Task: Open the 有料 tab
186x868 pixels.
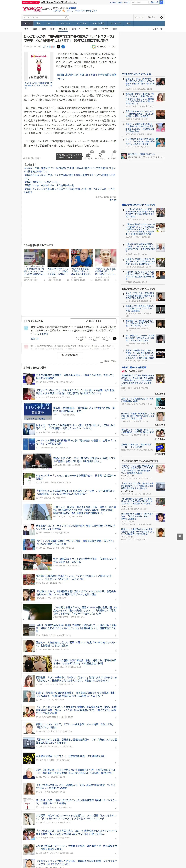Action: [128, 24]
